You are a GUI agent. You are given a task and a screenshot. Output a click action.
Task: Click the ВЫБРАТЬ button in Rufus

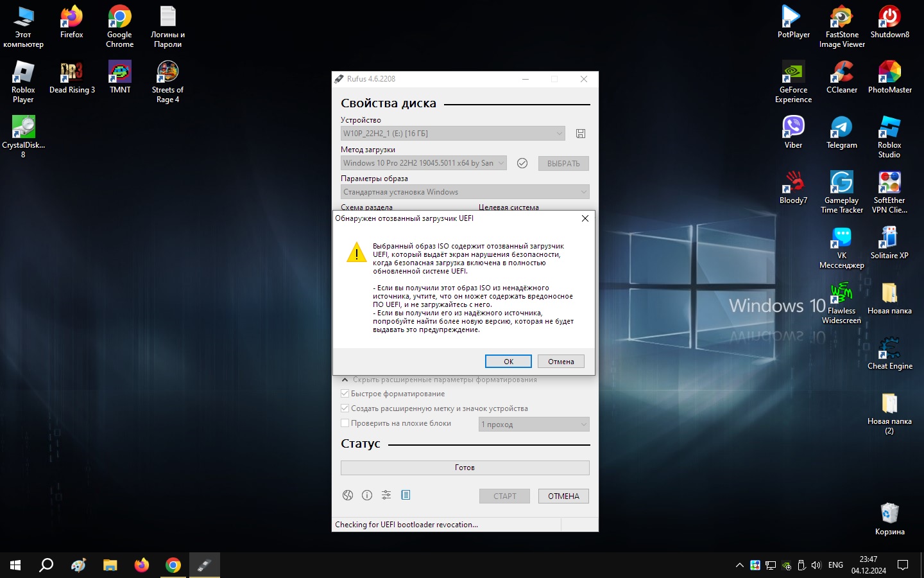(563, 163)
